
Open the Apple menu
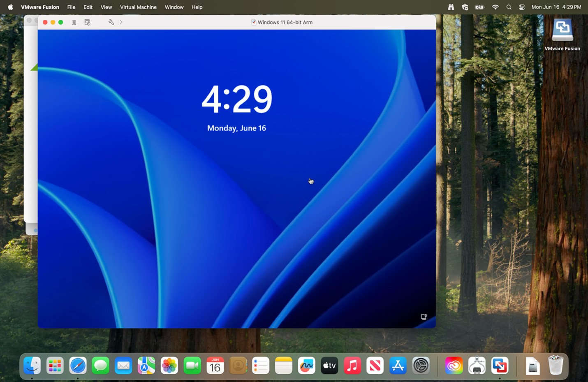[10, 7]
